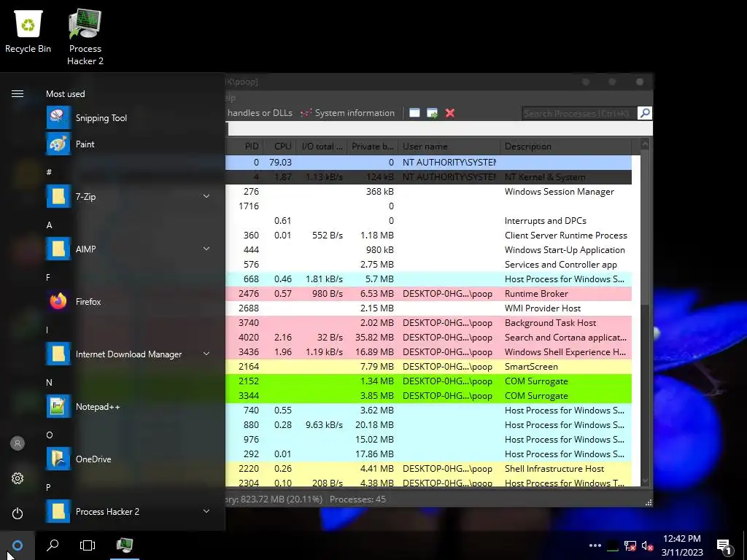Click the red X kill window icon

[449, 113]
